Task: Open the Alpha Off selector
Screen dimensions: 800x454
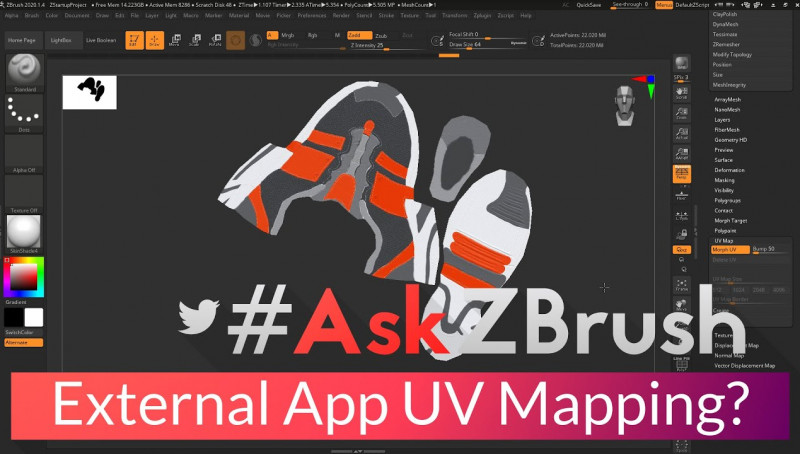Action: click(24, 154)
